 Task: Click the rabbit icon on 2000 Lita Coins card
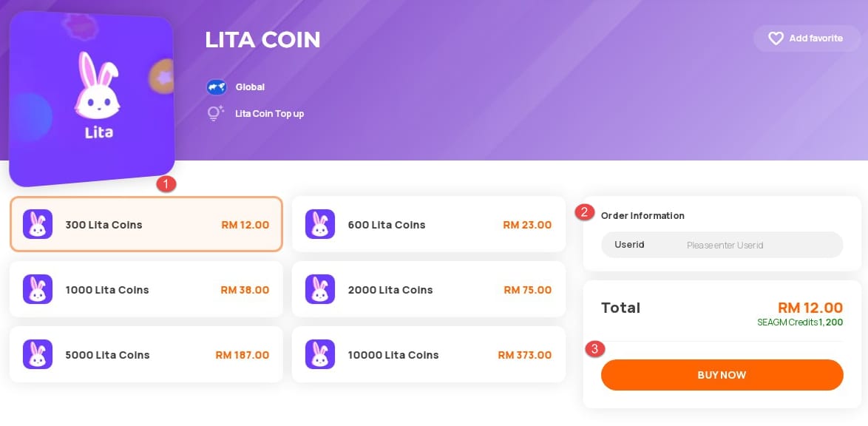(x=320, y=289)
